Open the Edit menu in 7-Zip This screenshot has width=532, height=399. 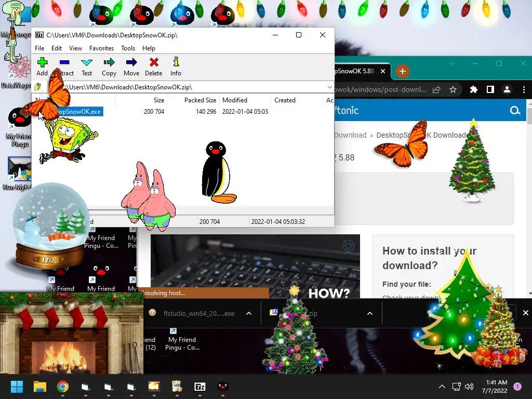click(56, 48)
